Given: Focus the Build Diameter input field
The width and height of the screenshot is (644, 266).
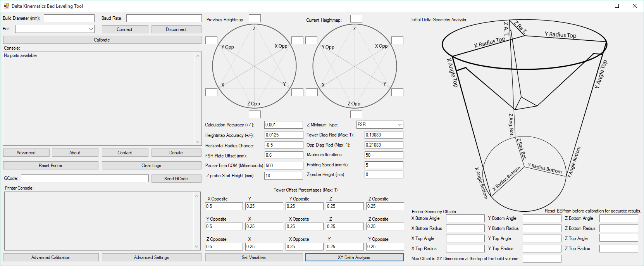Looking at the screenshot, I should point(69,18).
